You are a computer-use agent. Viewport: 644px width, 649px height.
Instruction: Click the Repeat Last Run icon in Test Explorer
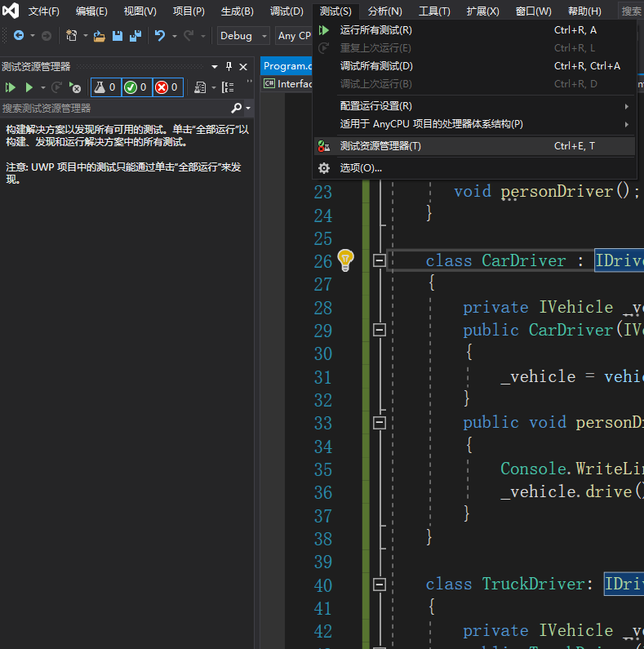pyautogui.click(x=56, y=87)
